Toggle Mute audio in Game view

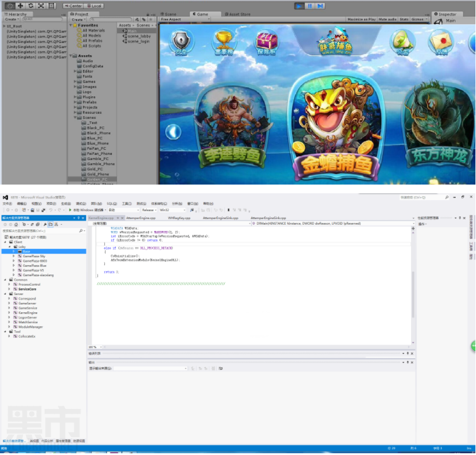[387, 19]
